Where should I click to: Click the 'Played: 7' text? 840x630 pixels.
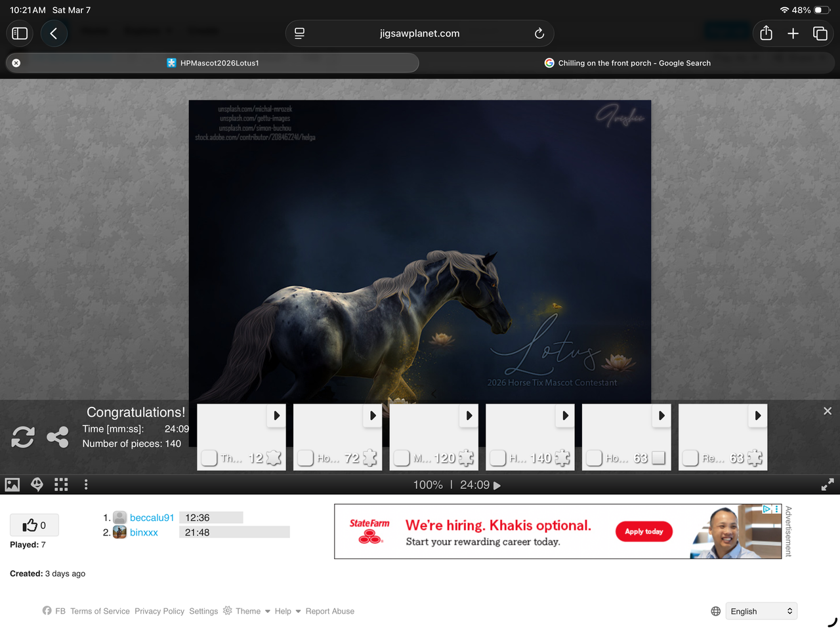(28, 545)
